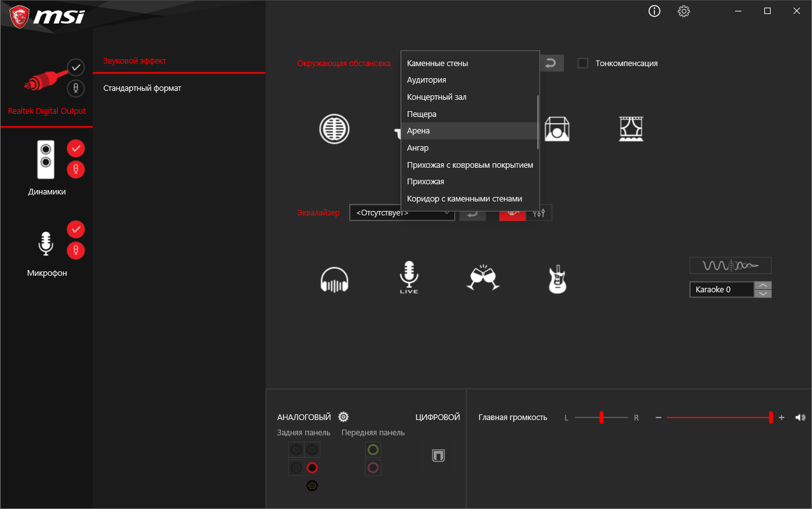The height and width of the screenshot is (509, 812).
Task: Click the green front panel jack
Action: coord(373,450)
